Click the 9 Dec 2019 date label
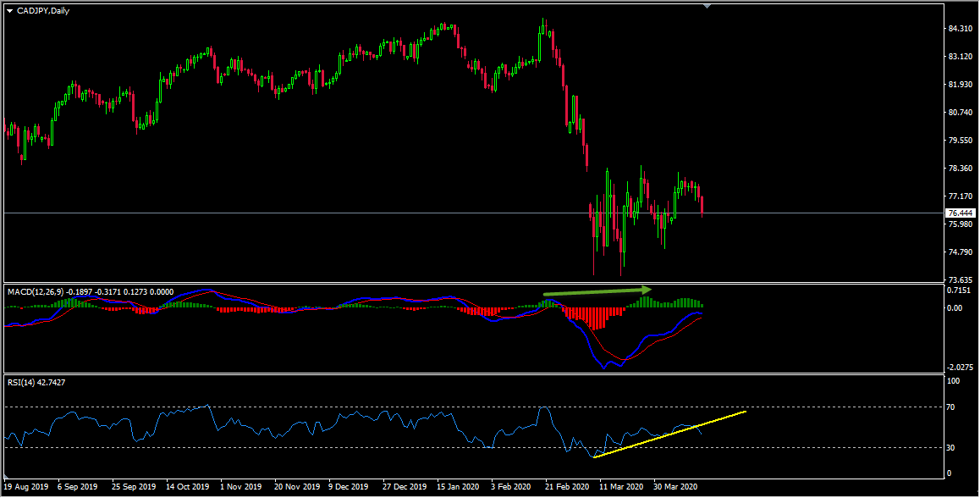The width and height of the screenshot is (980, 498). coord(349,486)
